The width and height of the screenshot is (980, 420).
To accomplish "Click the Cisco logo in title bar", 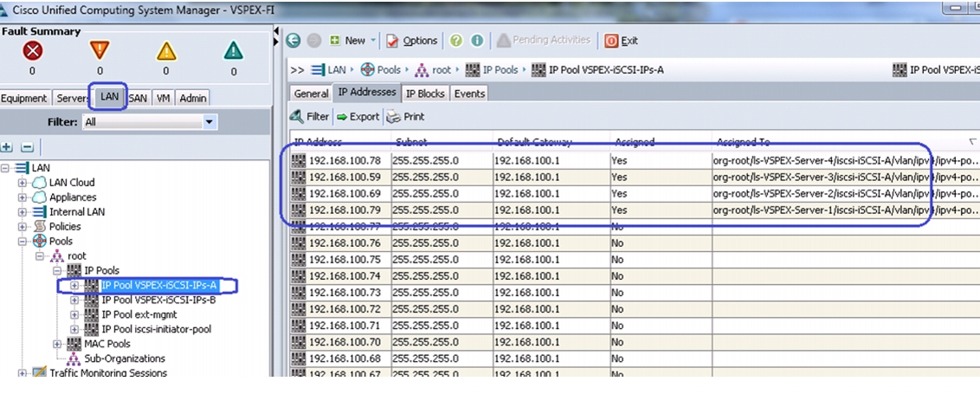I will (5, 10).
